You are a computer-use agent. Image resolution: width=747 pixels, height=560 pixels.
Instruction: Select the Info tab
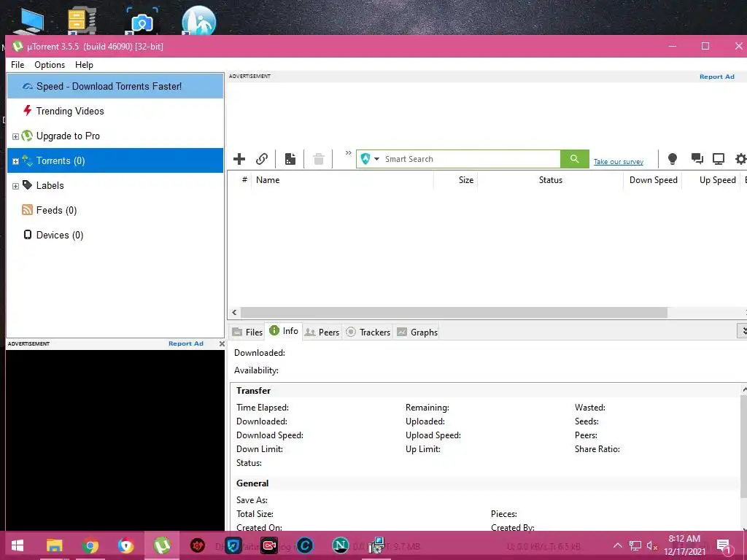click(x=284, y=330)
